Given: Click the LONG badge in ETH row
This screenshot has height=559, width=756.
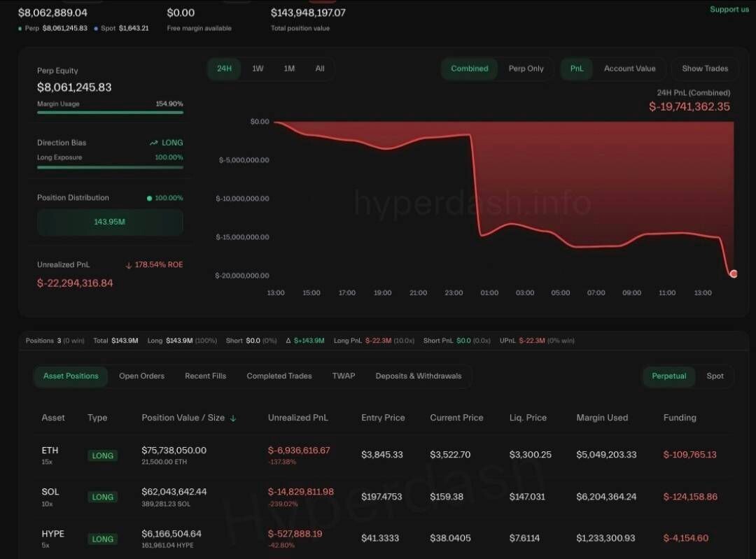Looking at the screenshot, I should point(103,455).
